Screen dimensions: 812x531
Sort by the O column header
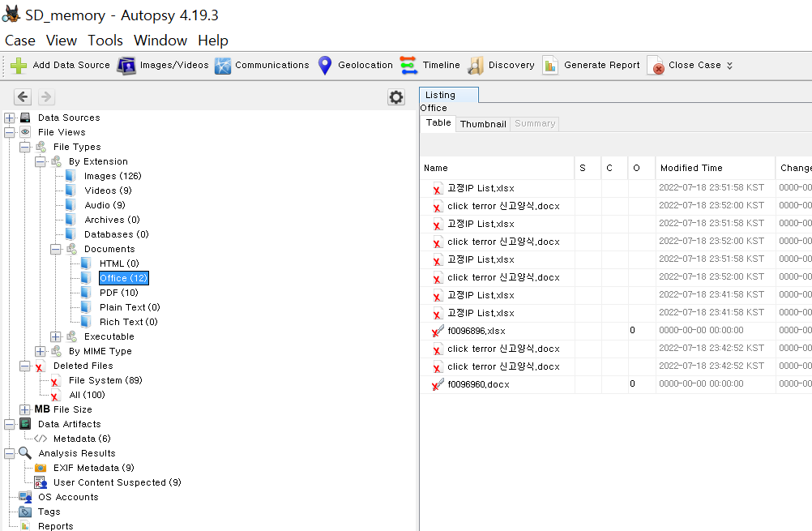pyautogui.click(x=641, y=168)
